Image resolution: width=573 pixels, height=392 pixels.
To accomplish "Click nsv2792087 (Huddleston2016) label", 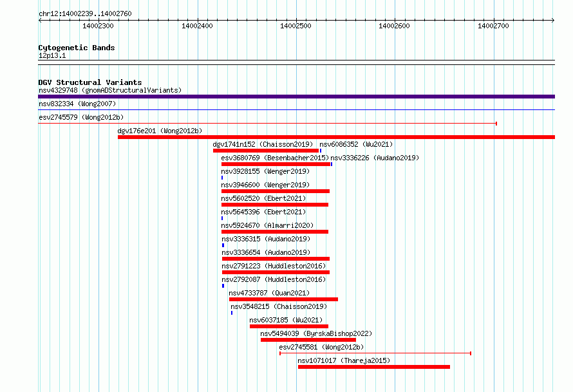I will 274,279.
